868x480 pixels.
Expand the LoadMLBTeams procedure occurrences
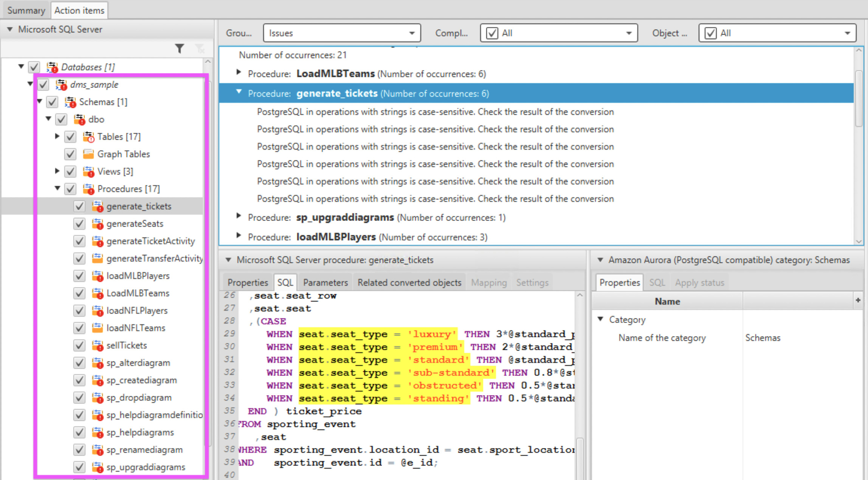238,72
